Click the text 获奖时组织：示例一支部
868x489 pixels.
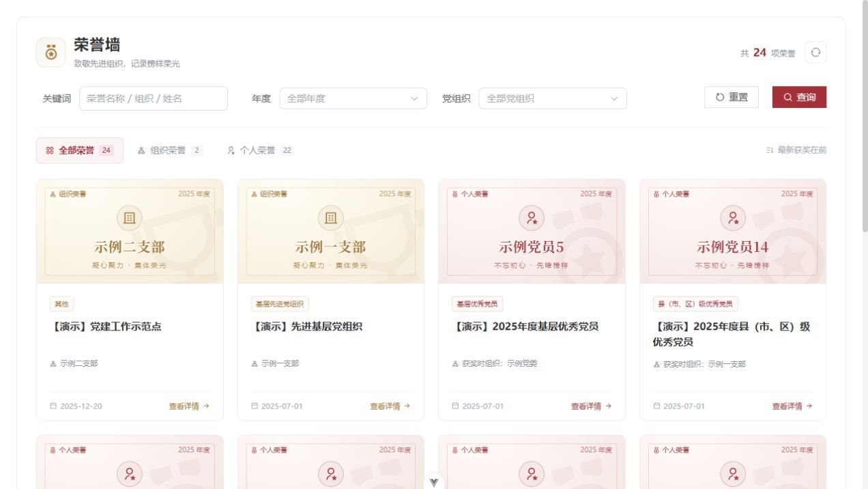pyautogui.click(x=705, y=364)
